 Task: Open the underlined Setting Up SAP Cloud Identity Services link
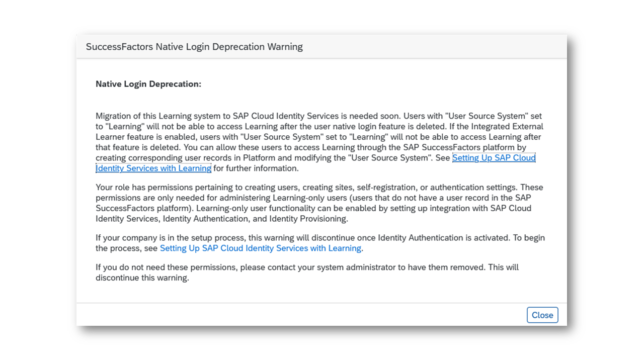point(494,158)
